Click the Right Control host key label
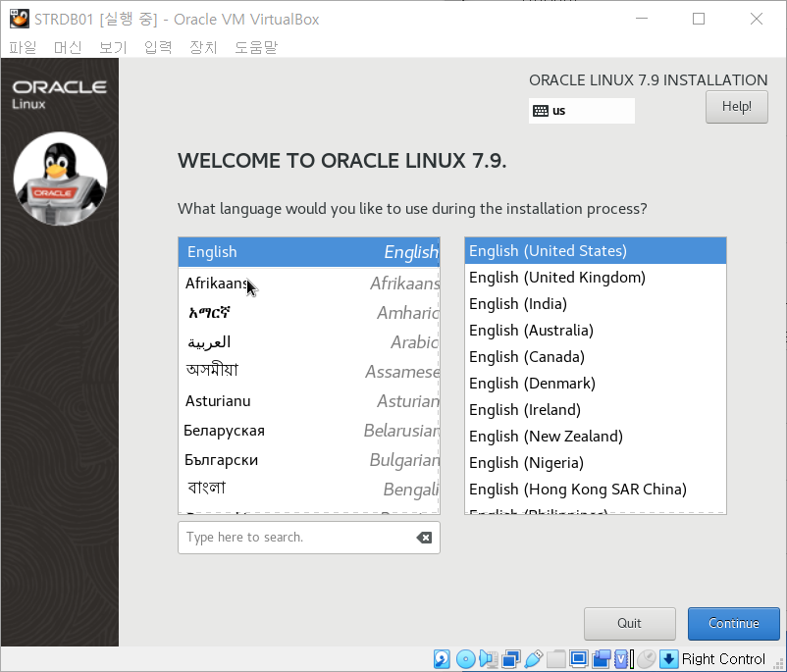Image resolution: width=787 pixels, height=672 pixels. tap(723, 659)
